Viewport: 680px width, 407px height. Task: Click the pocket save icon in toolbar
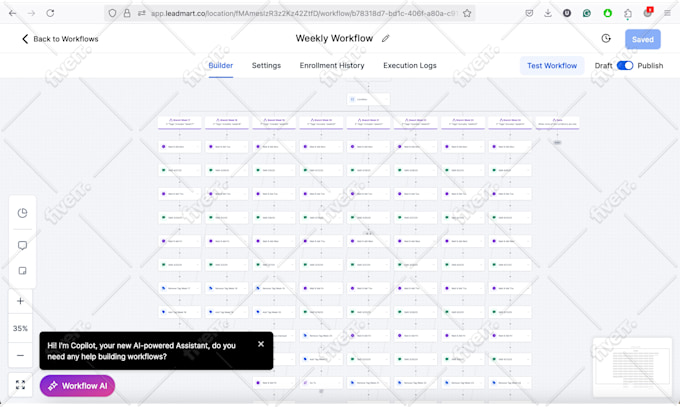[529, 13]
